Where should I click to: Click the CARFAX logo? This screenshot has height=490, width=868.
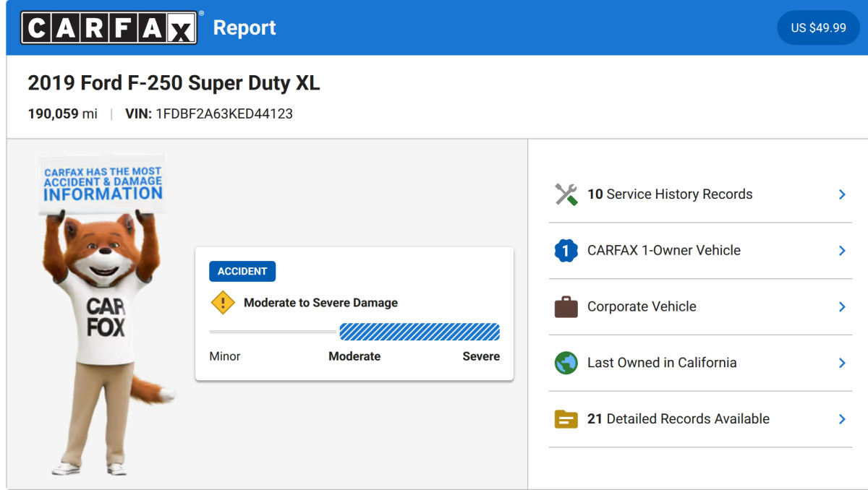pos(109,27)
